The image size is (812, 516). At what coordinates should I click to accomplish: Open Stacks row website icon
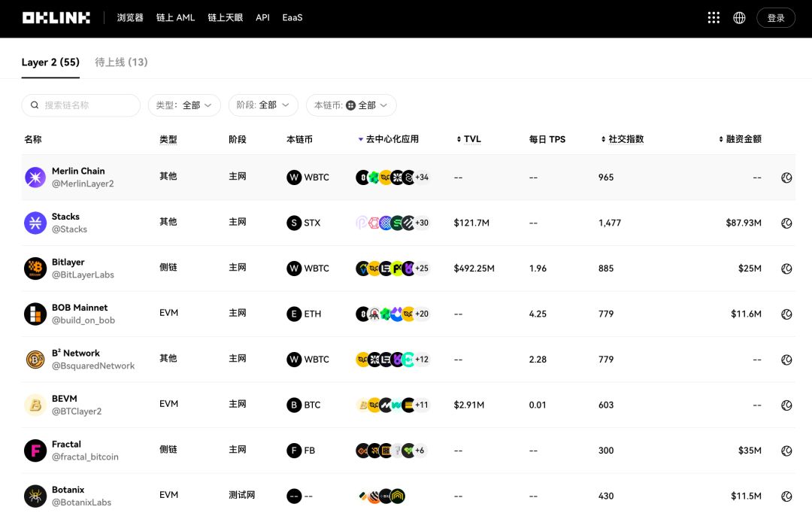click(x=786, y=223)
